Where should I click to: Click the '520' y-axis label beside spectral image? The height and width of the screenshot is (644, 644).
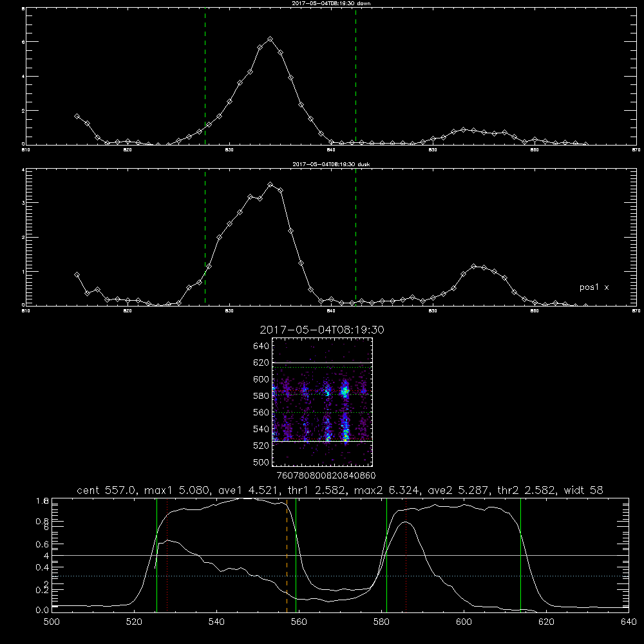(261, 446)
